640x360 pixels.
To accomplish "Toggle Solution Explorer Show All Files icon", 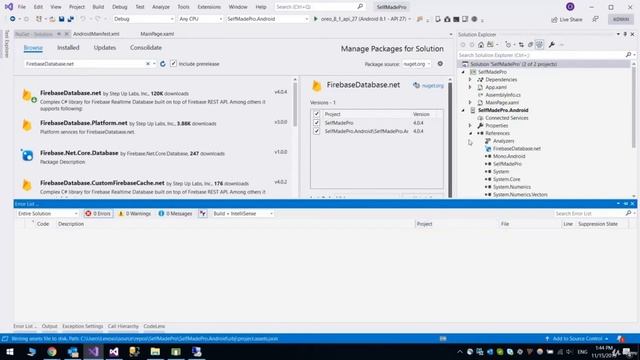I will pyautogui.click(x=539, y=44).
